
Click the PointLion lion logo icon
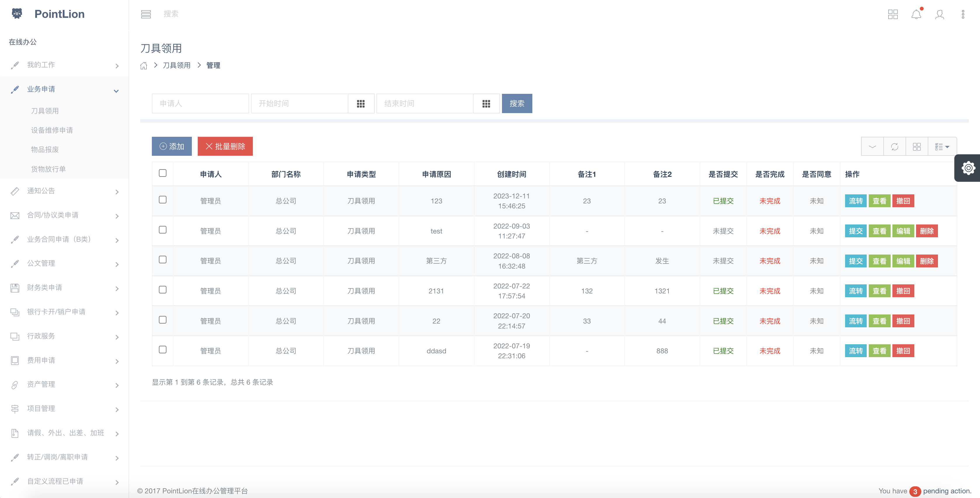pyautogui.click(x=17, y=14)
